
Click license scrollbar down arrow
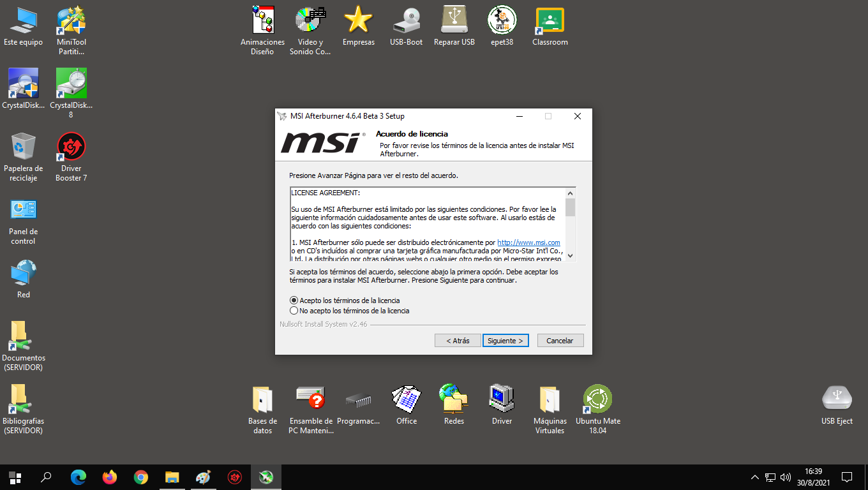[x=571, y=255]
